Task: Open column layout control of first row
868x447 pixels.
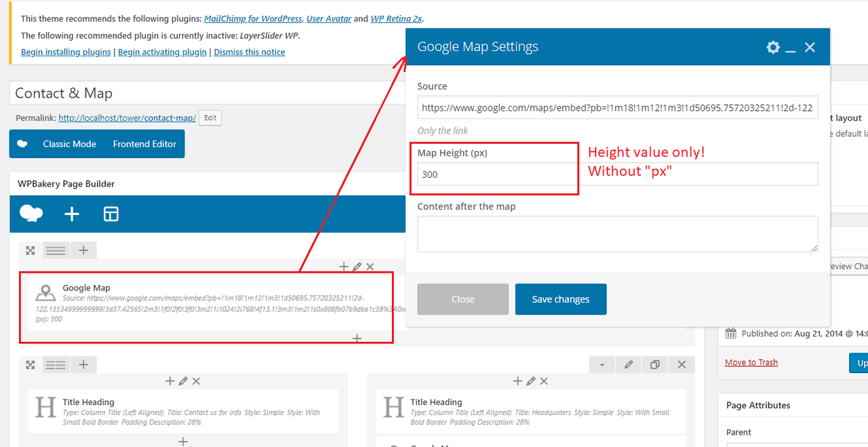Action: tap(56, 250)
